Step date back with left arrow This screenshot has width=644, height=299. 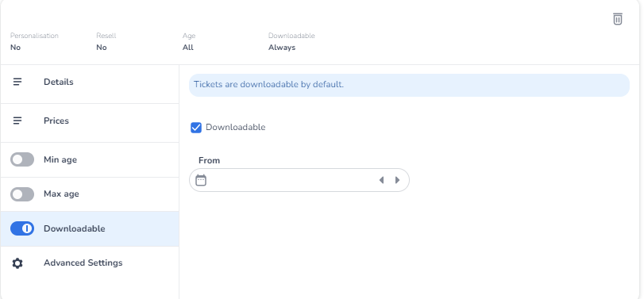click(x=381, y=180)
